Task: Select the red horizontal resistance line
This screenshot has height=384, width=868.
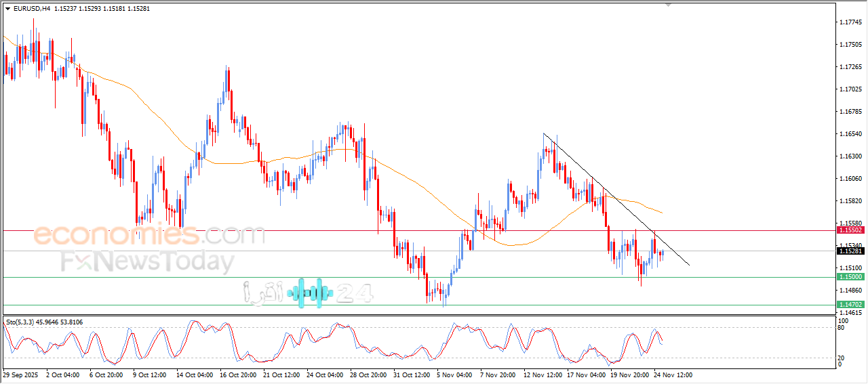Action: pos(407,230)
